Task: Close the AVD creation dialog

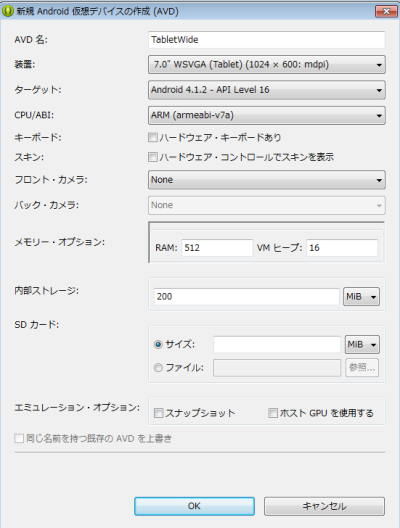Action: [x=386, y=11]
